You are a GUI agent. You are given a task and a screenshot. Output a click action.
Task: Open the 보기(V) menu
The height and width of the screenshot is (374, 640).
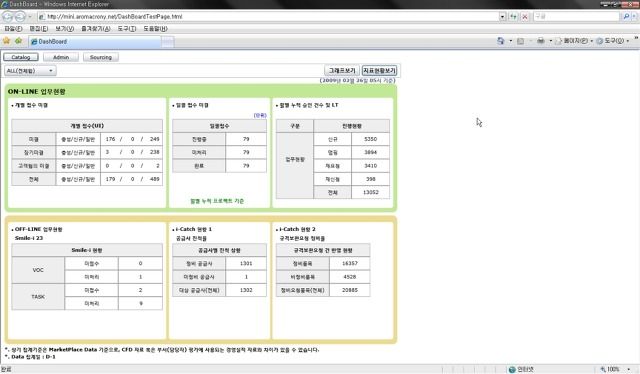[x=64, y=29]
